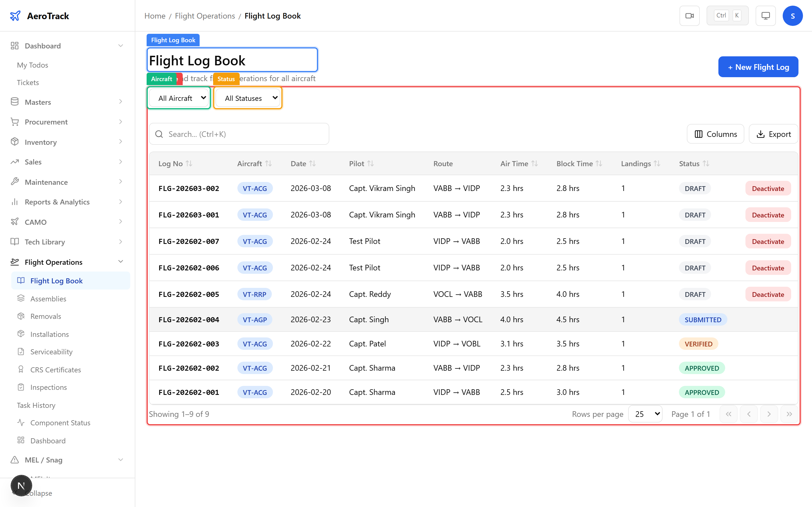Screen dimensions: 812x507
Task: Open Serviceability in the sidebar
Action: coord(51,352)
